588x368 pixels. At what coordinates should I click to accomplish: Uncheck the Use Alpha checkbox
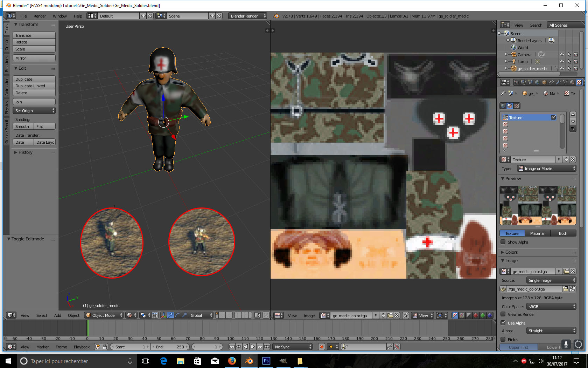(x=503, y=323)
